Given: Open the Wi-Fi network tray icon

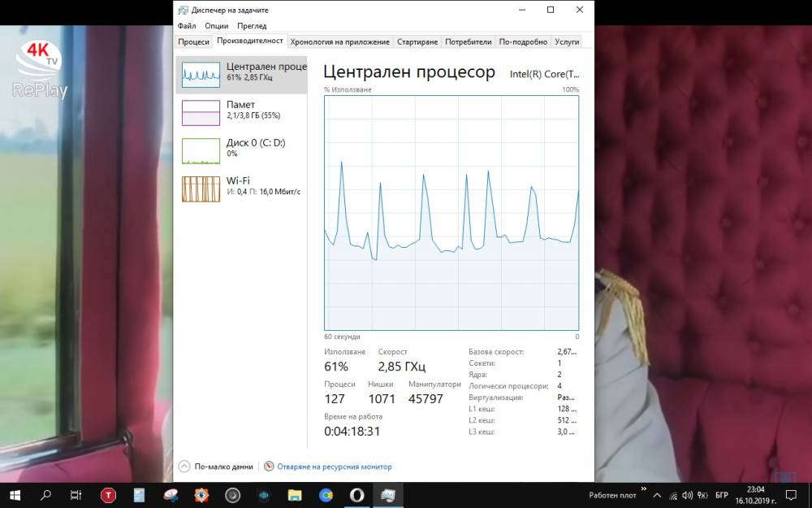Looking at the screenshot, I should pyautogui.click(x=673, y=496).
